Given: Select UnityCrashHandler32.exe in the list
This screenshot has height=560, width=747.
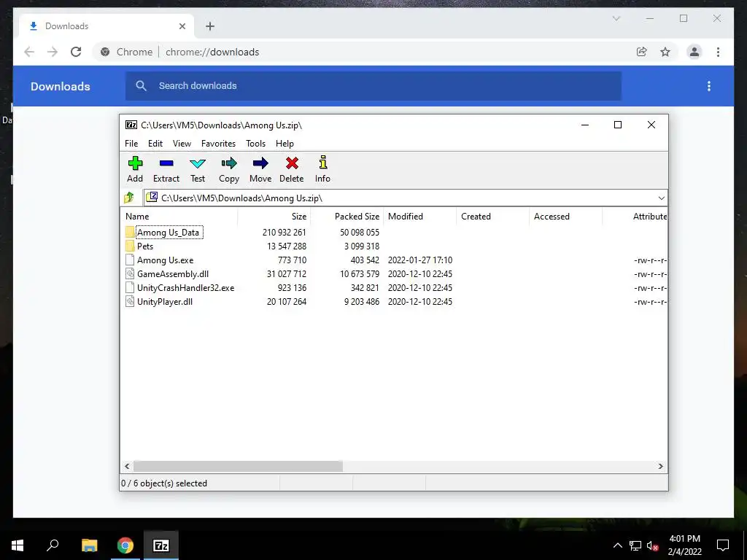Looking at the screenshot, I should 185,287.
